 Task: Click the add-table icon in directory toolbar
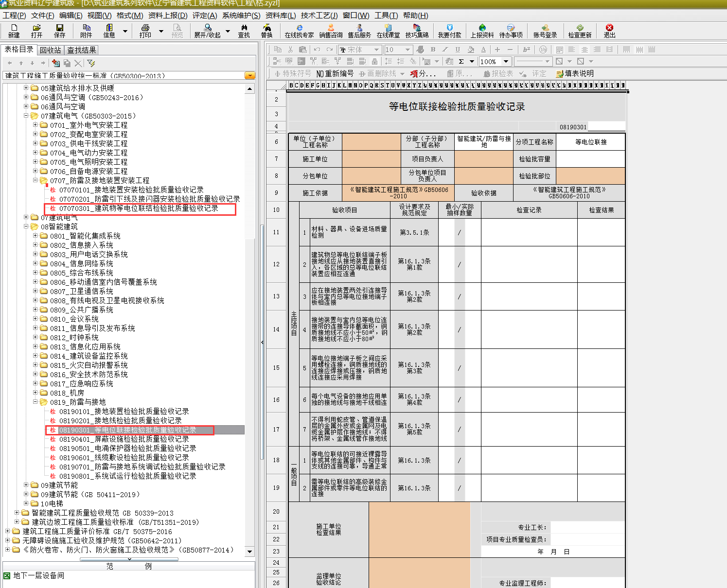[56, 63]
